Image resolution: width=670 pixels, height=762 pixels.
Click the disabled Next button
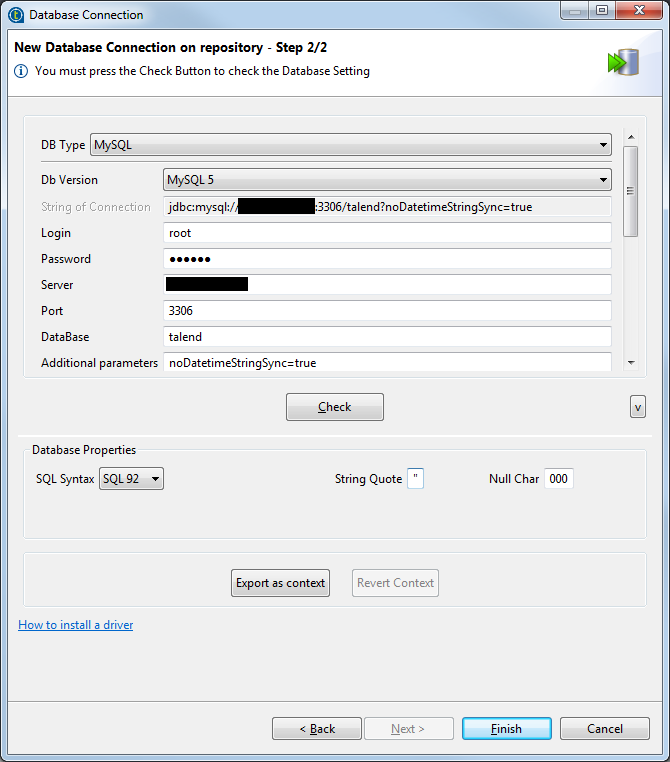click(409, 728)
